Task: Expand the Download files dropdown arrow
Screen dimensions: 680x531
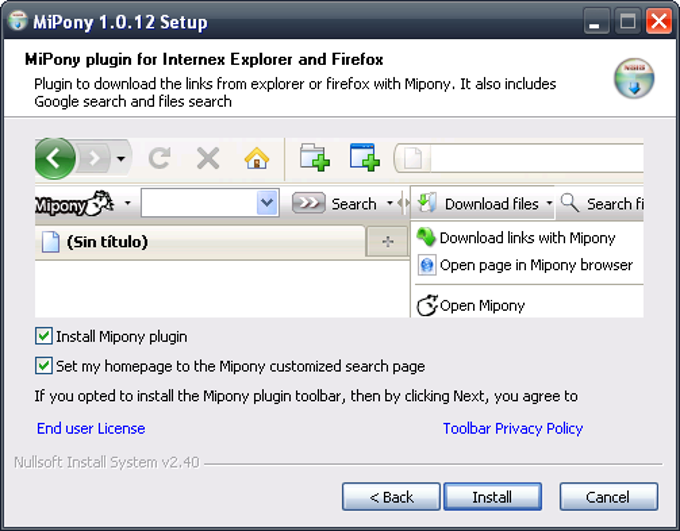Action: (x=549, y=203)
